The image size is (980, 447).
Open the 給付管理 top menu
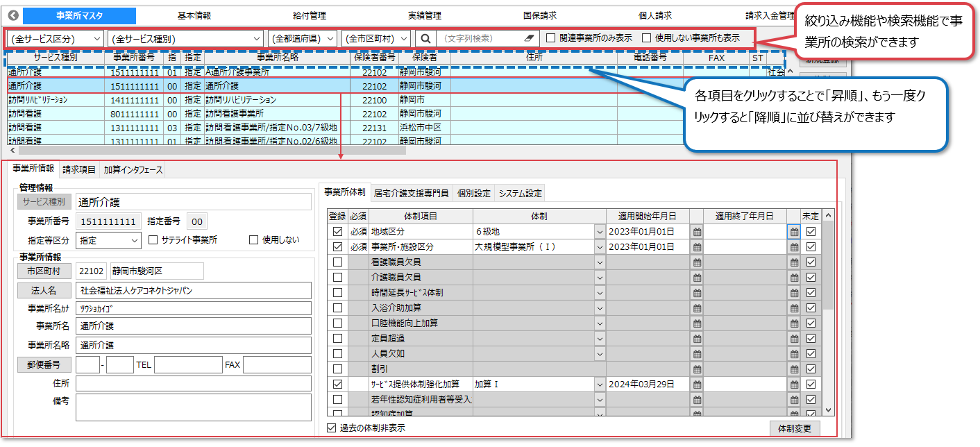pos(309,15)
